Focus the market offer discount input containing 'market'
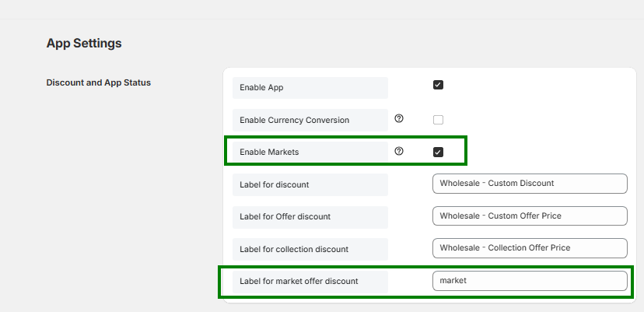644x312 pixels. click(x=530, y=281)
